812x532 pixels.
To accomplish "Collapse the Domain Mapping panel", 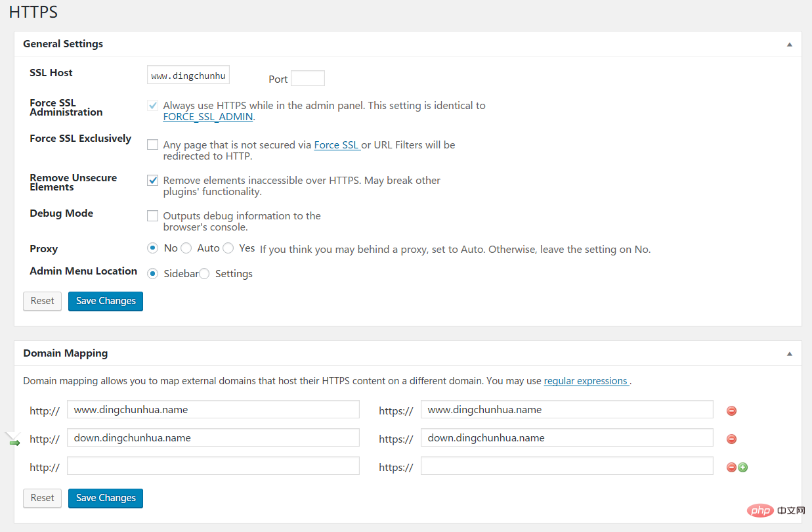I will click(790, 353).
